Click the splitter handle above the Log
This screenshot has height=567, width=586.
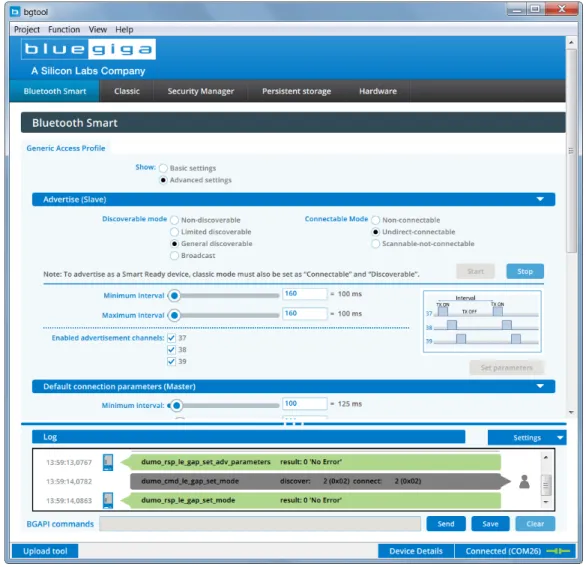(294, 424)
